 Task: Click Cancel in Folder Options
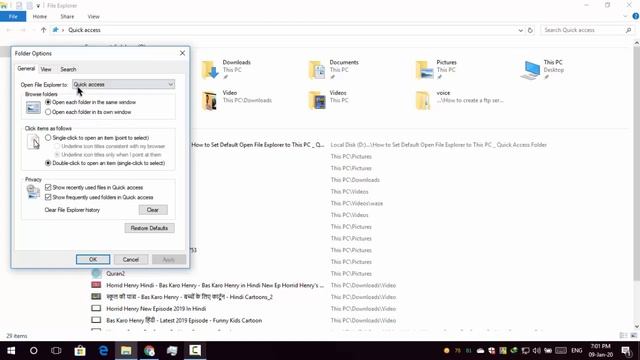tap(131, 260)
